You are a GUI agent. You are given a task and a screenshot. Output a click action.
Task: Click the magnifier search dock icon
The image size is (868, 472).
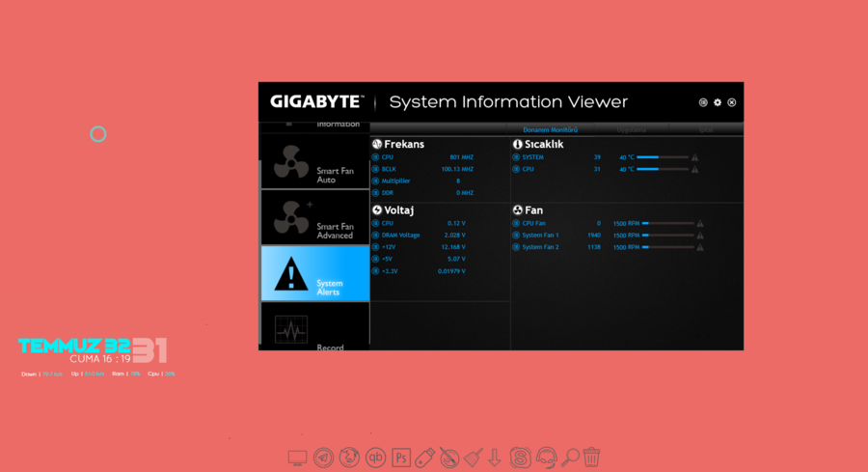click(570, 458)
